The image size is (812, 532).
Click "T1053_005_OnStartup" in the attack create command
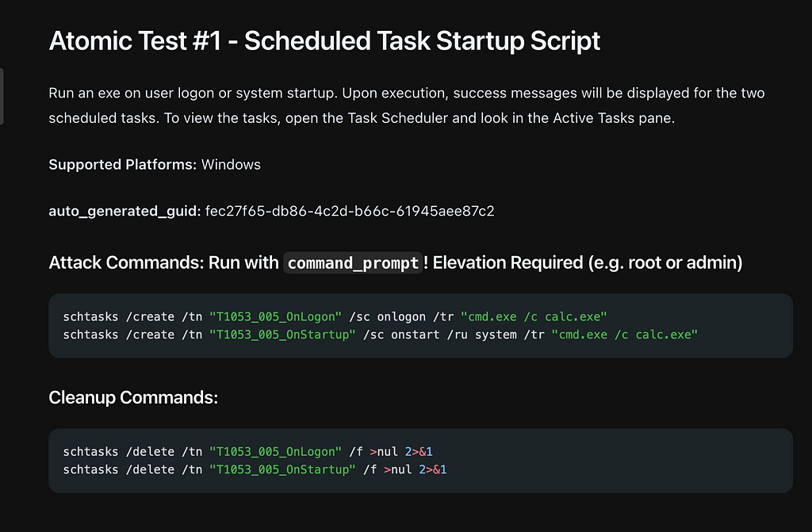(x=282, y=335)
